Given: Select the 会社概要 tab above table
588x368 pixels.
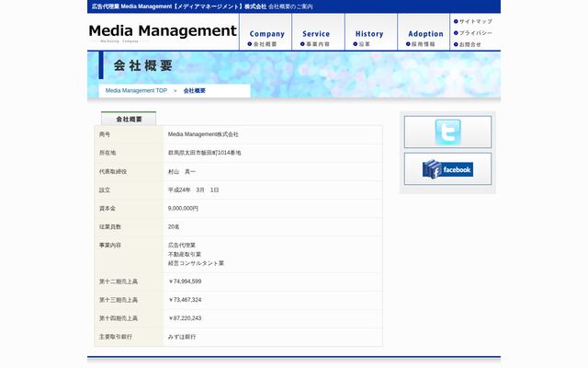Looking at the screenshot, I should [129, 119].
